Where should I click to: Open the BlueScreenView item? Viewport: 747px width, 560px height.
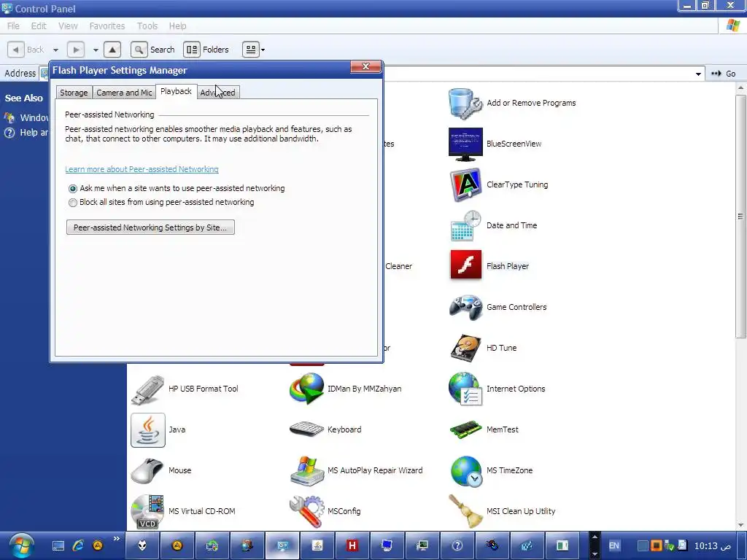click(495, 144)
